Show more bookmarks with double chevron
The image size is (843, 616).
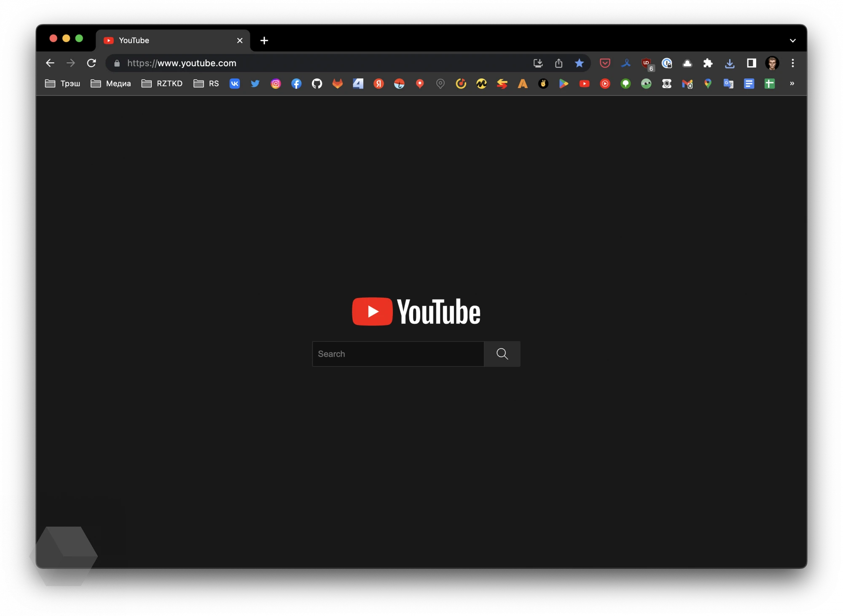pyautogui.click(x=792, y=83)
